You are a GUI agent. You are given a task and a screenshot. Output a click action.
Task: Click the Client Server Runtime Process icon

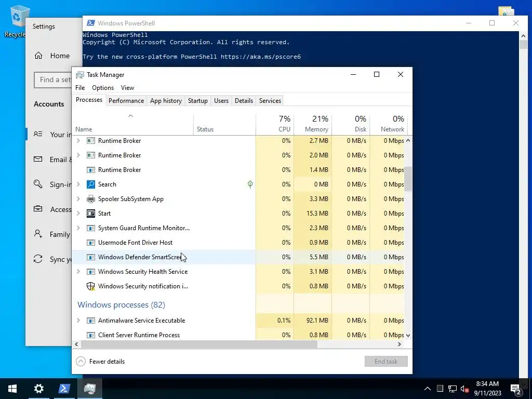90,335
